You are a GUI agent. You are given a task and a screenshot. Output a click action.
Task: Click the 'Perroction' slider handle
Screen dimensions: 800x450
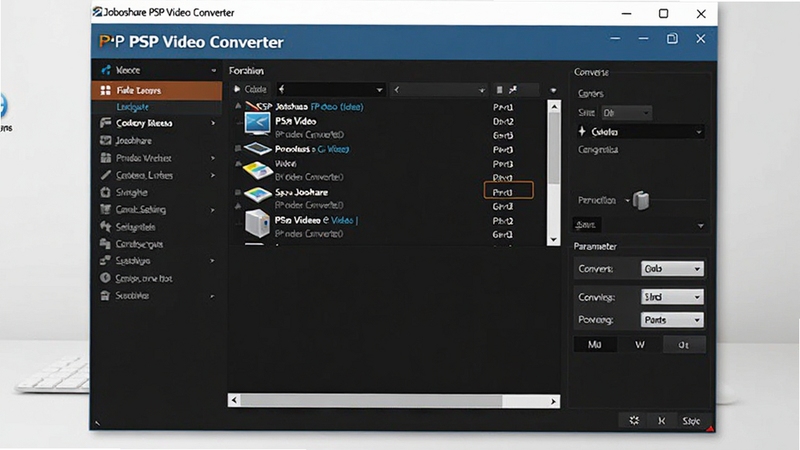pyautogui.click(x=641, y=200)
